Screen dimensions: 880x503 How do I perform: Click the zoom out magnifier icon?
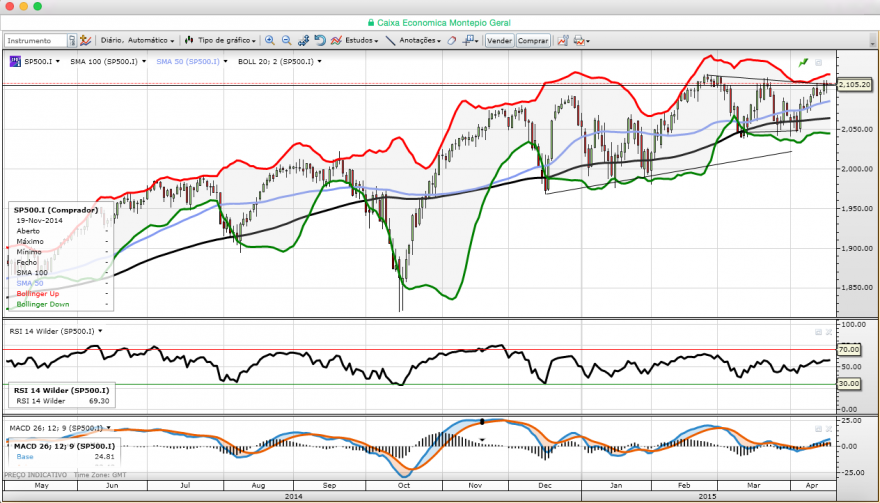(x=286, y=40)
